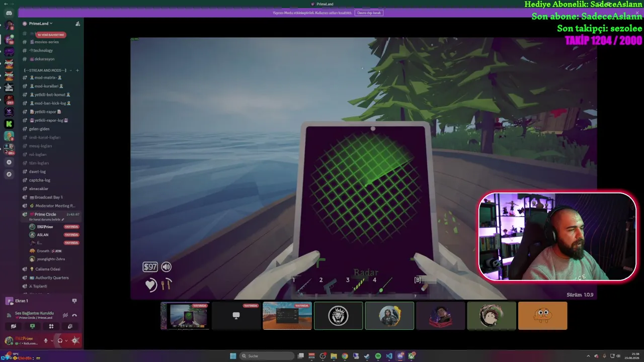The height and width of the screenshot is (362, 644).
Task: Open the Discover servers compass icon
Action: pos(9,174)
